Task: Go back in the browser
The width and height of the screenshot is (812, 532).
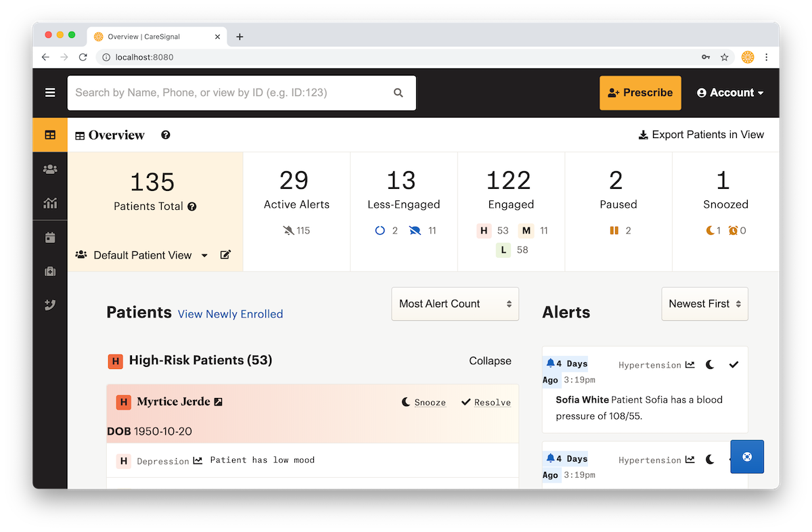Action: click(45, 57)
